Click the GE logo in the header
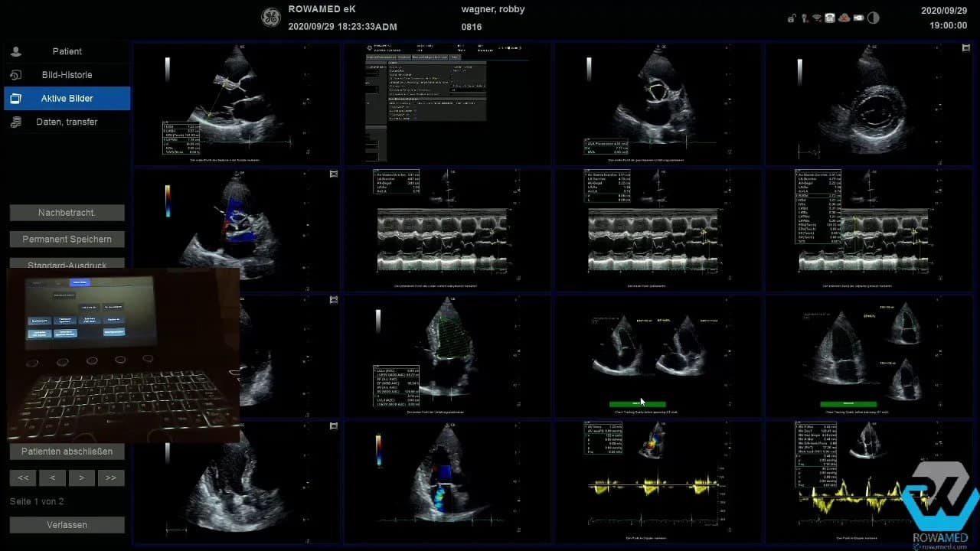 271,18
